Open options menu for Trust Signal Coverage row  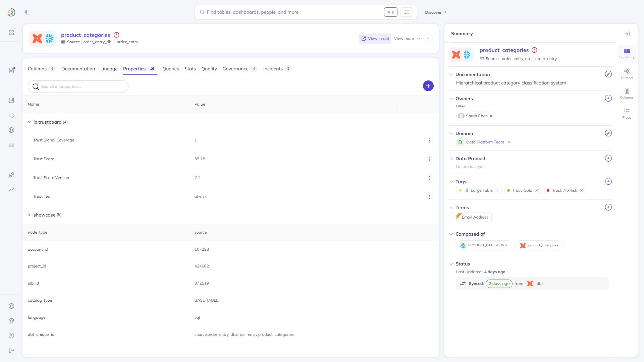[430, 140]
